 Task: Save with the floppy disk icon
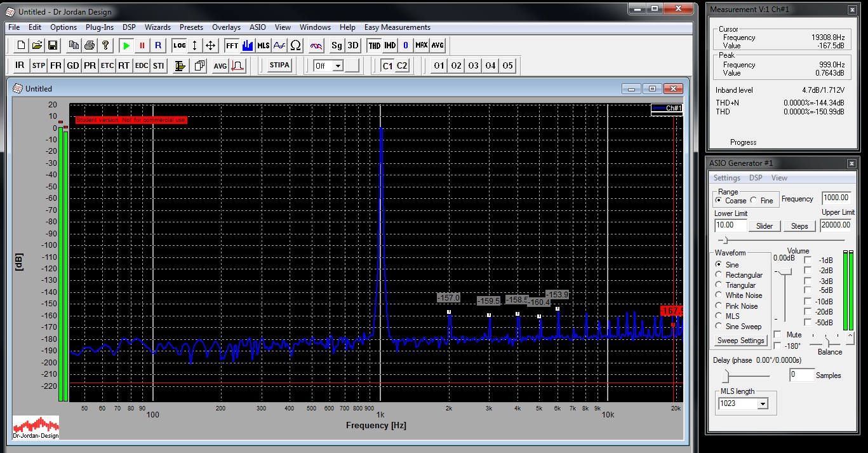coord(53,45)
